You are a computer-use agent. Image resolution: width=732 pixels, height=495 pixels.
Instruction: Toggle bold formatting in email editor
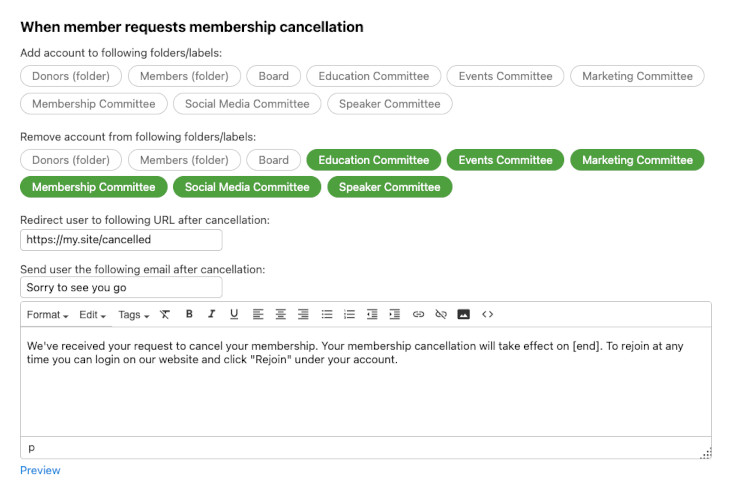coord(189,314)
